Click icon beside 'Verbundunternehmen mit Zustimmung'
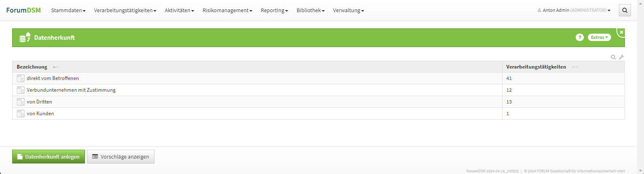Viewport: 644px width, 174px height. pyautogui.click(x=20, y=90)
